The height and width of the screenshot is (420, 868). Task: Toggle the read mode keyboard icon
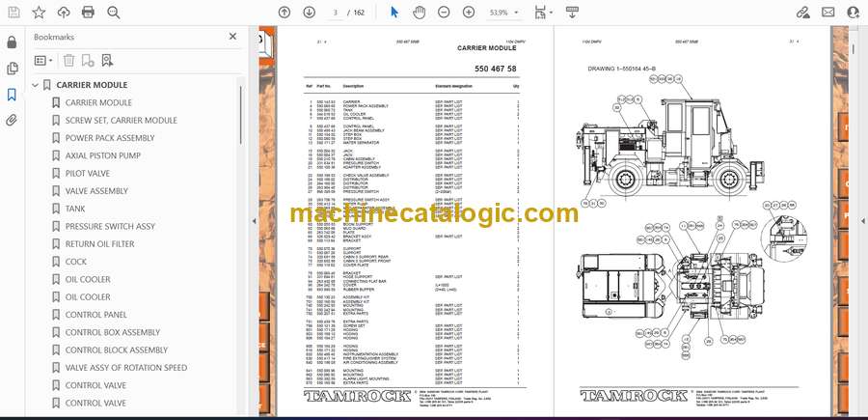(x=572, y=13)
